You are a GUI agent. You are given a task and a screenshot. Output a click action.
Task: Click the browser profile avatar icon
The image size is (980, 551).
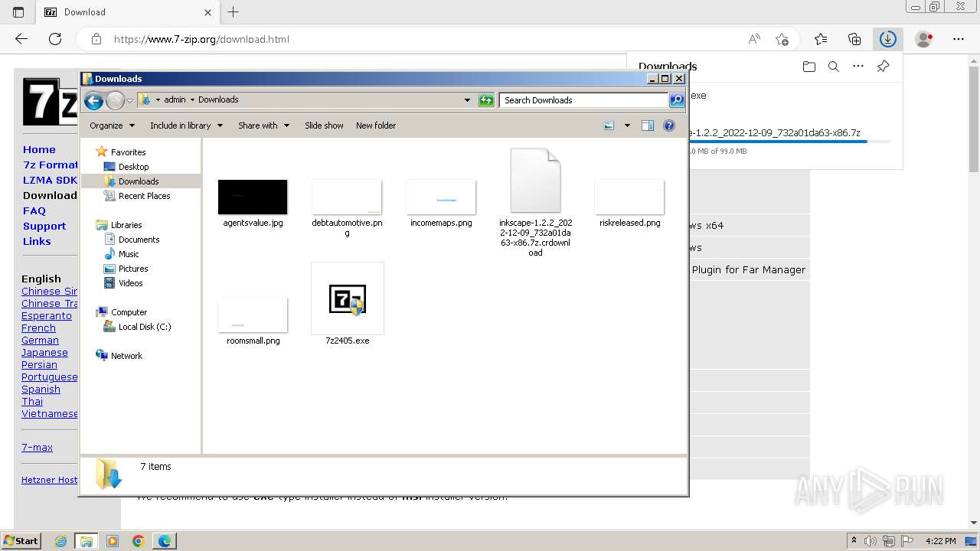pos(924,39)
